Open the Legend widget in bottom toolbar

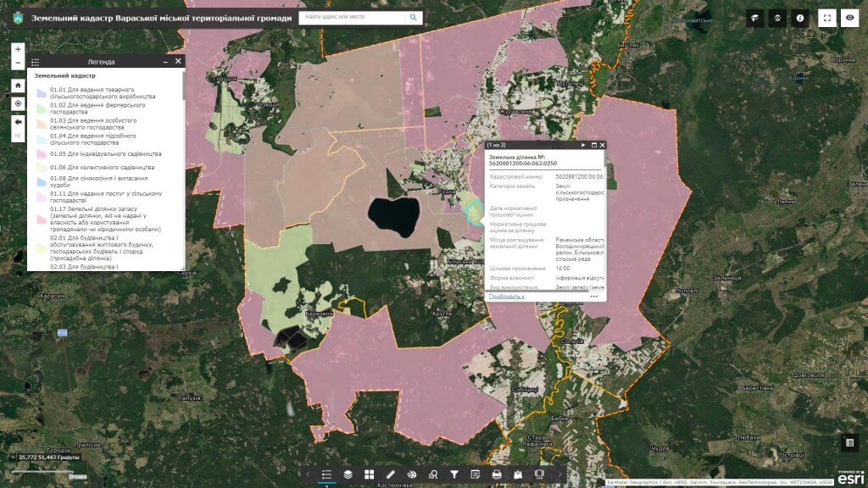click(326, 474)
